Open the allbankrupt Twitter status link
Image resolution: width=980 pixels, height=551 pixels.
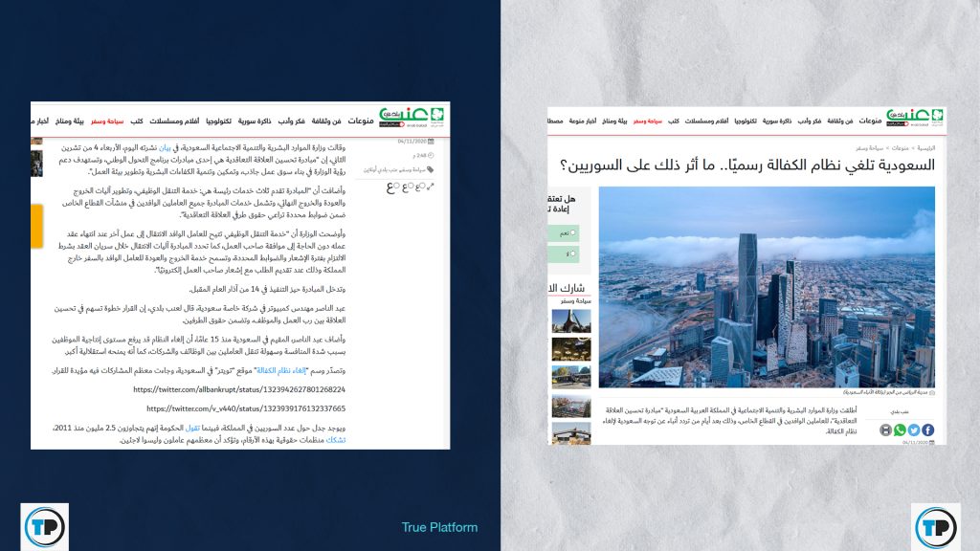click(x=239, y=389)
